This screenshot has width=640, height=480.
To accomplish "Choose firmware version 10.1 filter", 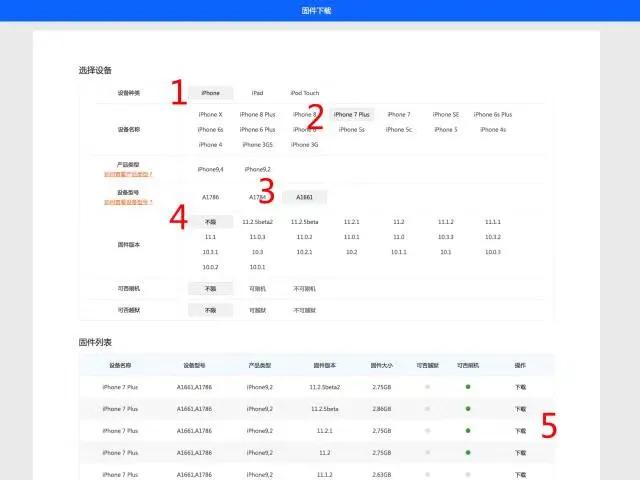I will point(446,252).
